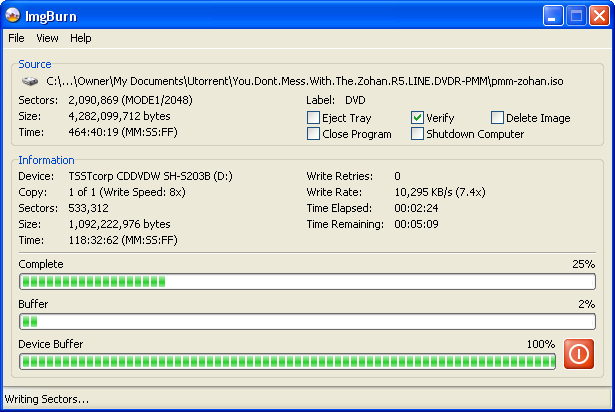Click the Buffer progress bar
The width and height of the screenshot is (615, 412).
(308, 322)
